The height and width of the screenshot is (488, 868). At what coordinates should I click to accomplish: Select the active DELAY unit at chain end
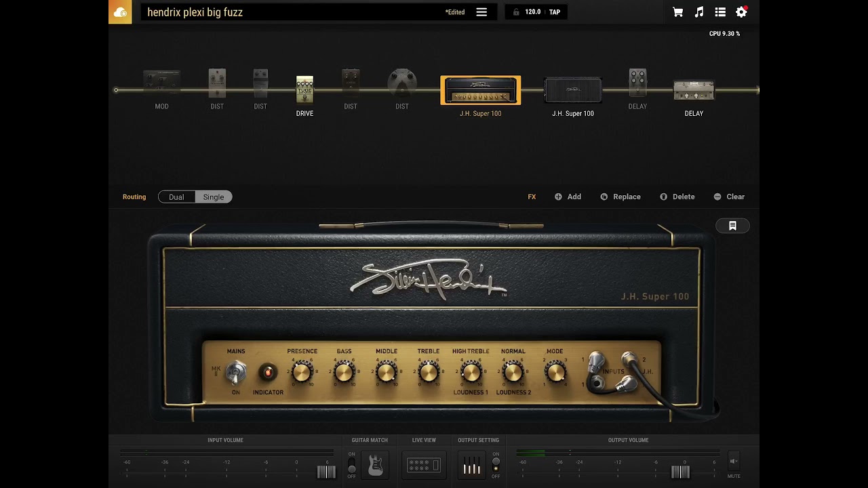694,91
